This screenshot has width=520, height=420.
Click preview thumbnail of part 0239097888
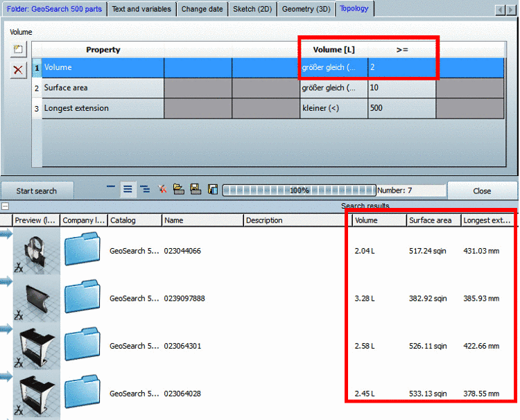tap(37, 298)
